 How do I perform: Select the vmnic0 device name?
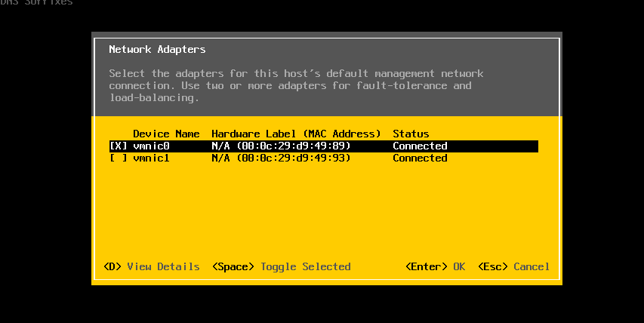(x=151, y=146)
